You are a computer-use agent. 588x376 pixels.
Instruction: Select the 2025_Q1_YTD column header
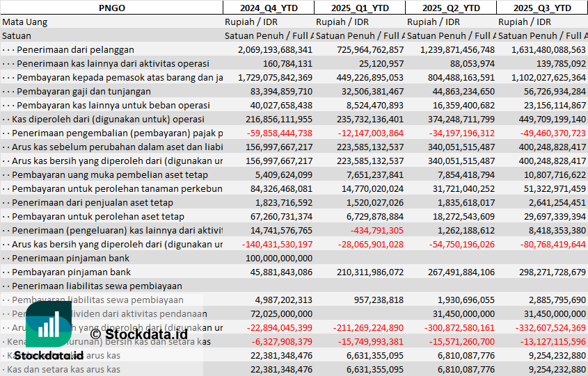coord(359,8)
